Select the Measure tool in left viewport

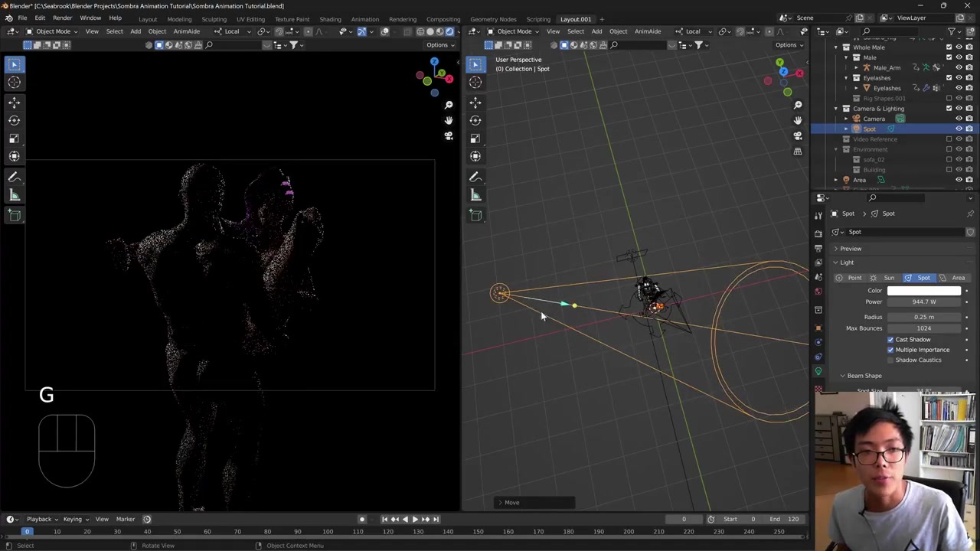14,195
